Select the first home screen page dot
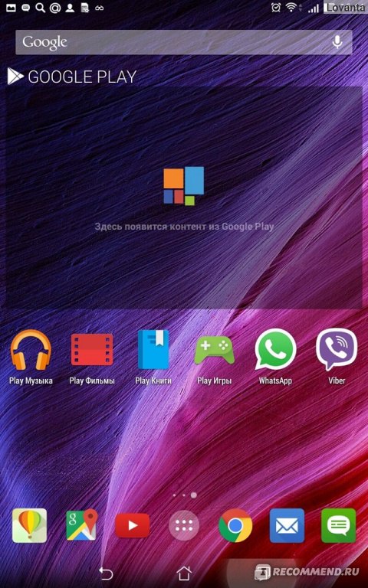 174,495
